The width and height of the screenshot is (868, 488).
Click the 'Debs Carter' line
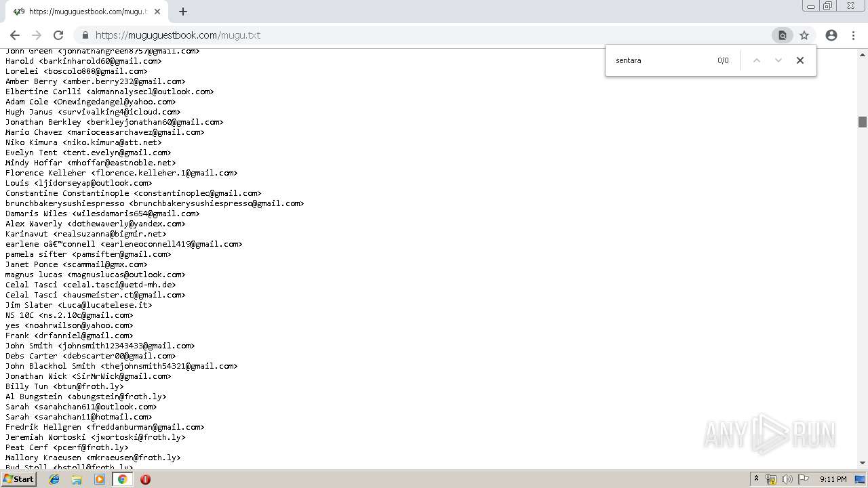(x=91, y=356)
